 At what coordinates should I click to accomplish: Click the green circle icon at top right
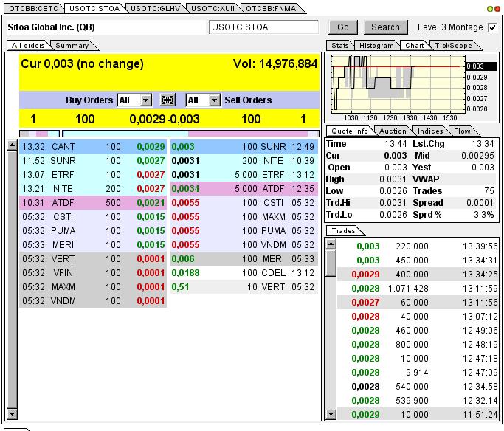tap(490, 9)
